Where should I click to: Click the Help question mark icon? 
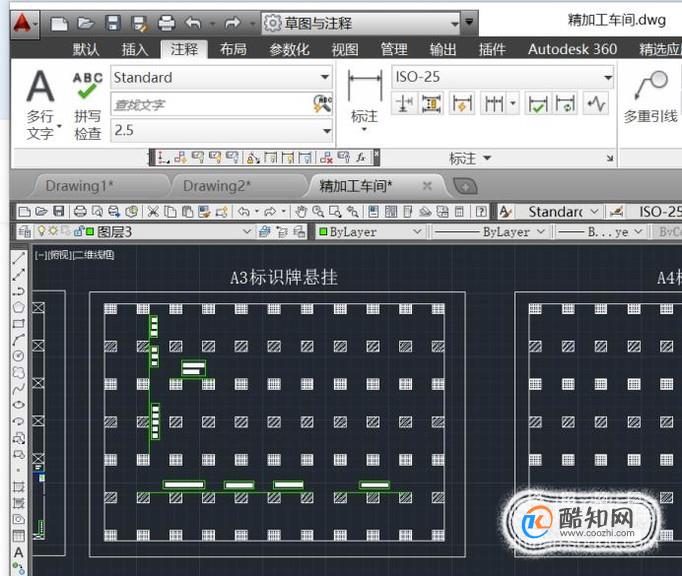[x=481, y=212]
